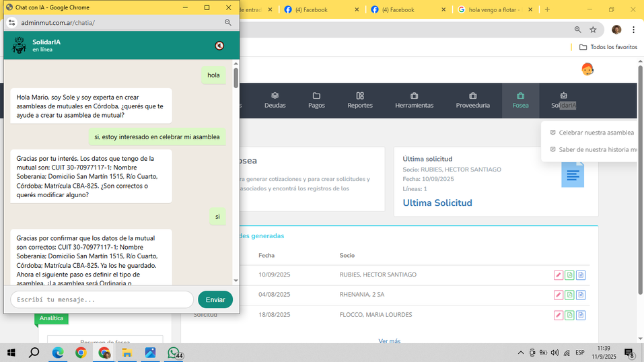This screenshot has width=644, height=362.
Task: Open the Reportes menu icon
Action: pyautogui.click(x=360, y=96)
